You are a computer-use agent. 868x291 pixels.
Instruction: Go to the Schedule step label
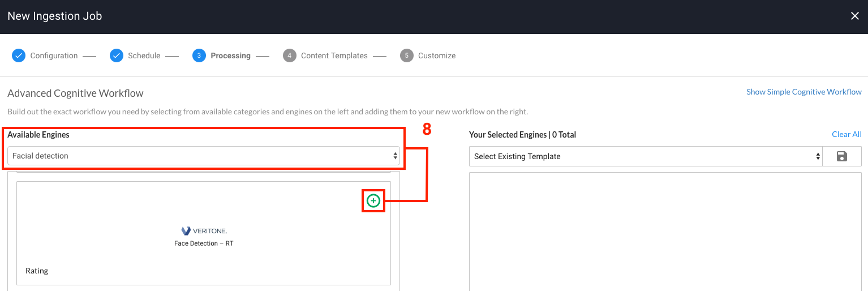pos(144,55)
